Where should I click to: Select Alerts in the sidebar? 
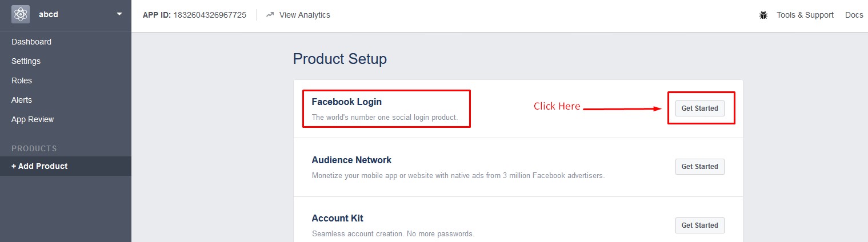tap(22, 100)
